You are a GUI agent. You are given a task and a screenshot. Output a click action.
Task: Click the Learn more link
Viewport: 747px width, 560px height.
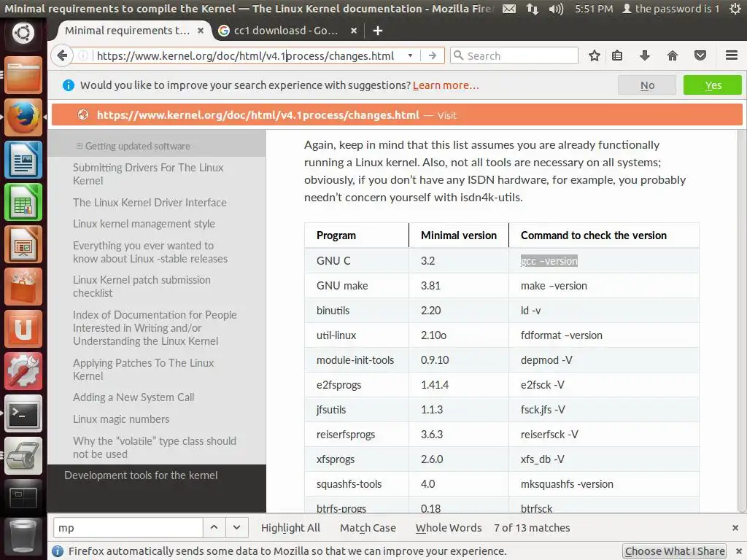446,85
